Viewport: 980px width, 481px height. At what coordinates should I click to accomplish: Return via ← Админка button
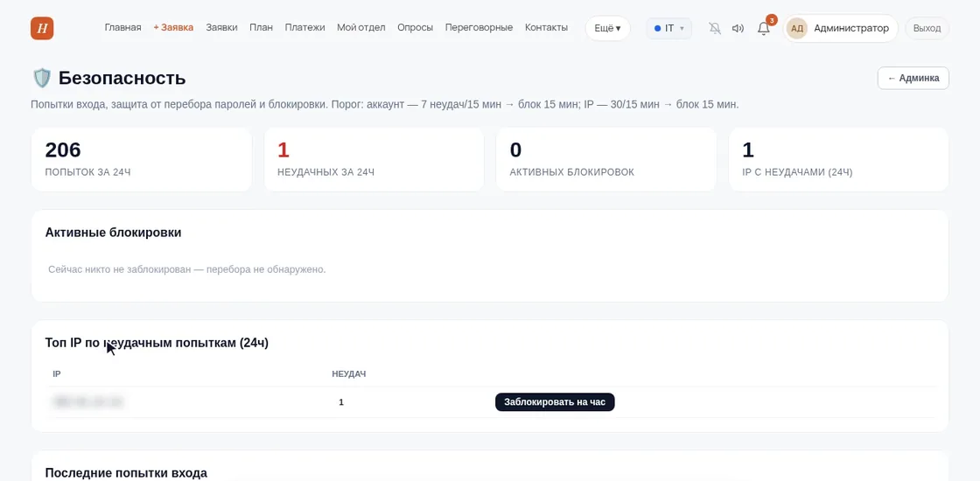coord(913,78)
